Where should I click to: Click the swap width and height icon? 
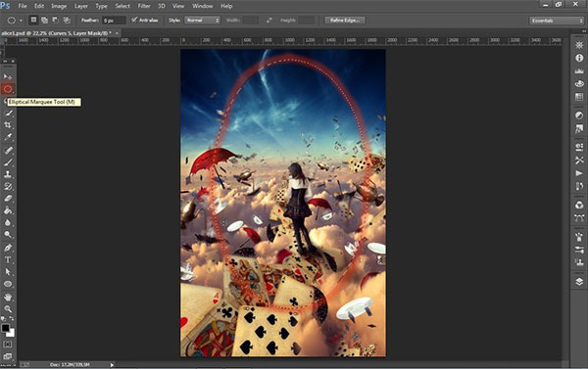269,21
